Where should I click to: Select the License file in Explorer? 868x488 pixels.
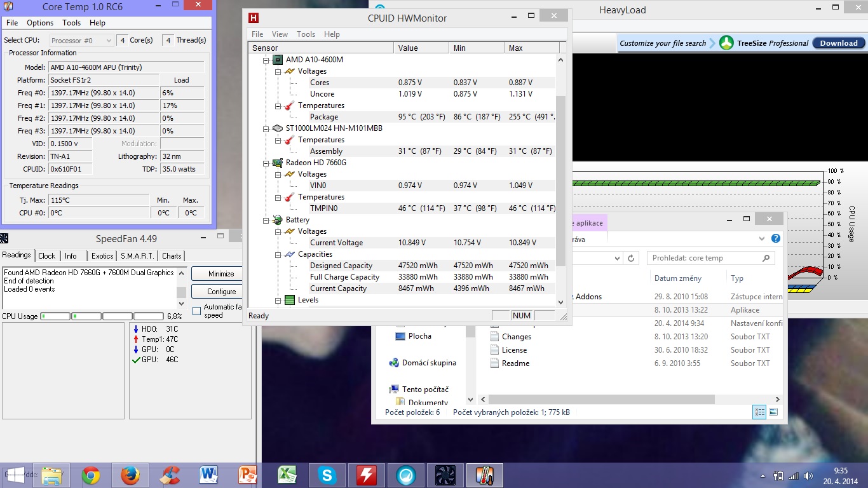click(x=514, y=350)
